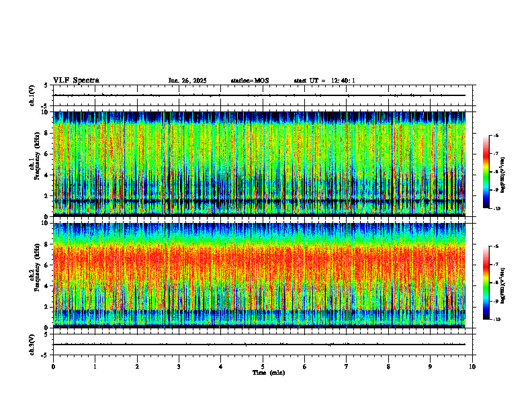Click the "2" kHz tick on ch.1 spectrogram

(48, 196)
